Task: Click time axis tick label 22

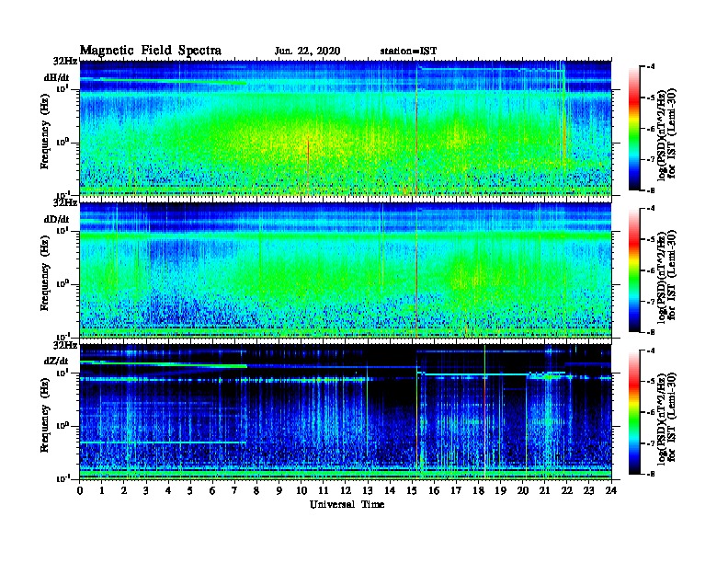Action: point(567,490)
